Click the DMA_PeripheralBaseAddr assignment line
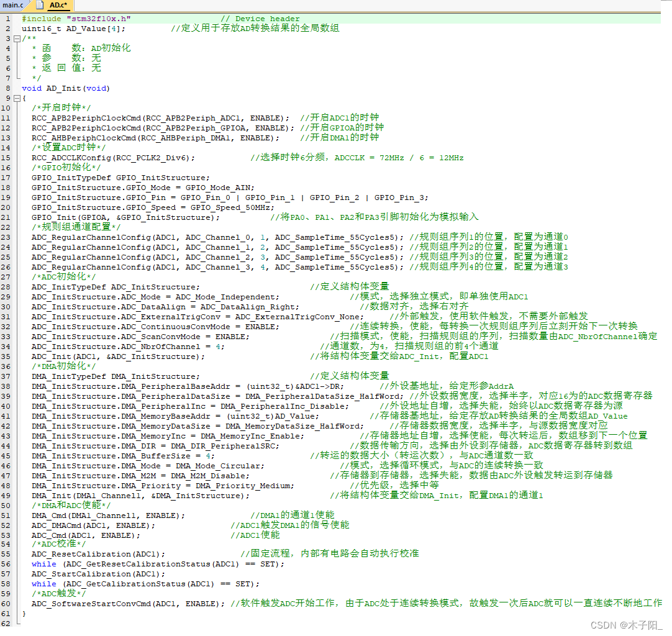This screenshot has width=672, height=636. coord(188,386)
